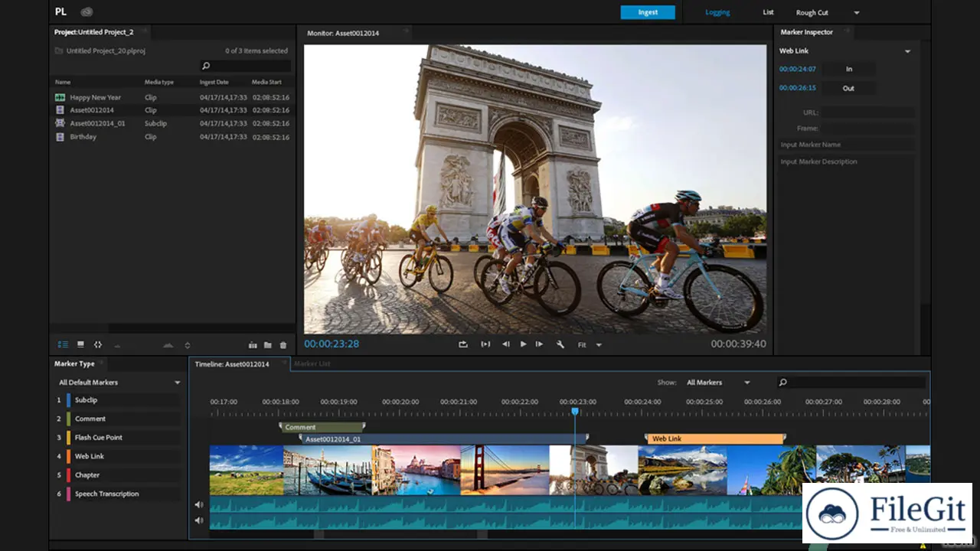The image size is (980, 551).
Task: Mute the lower audio track speaker
Action: coord(199,520)
